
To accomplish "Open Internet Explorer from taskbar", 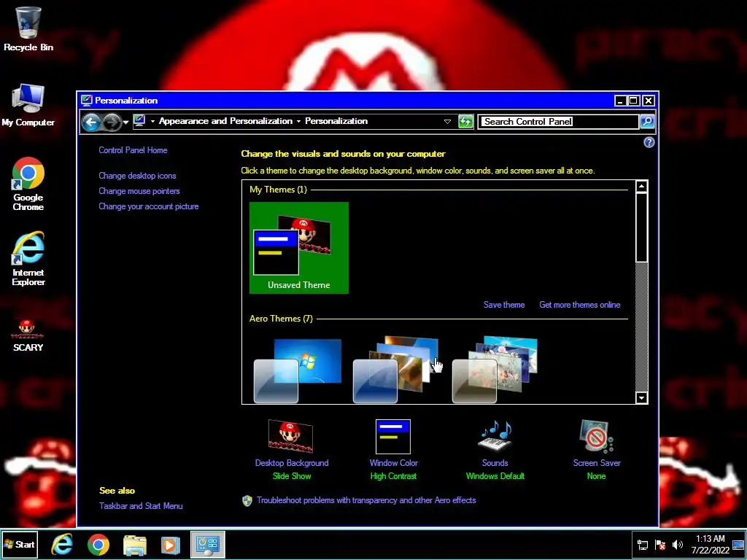I will pyautogui.click(x=62, y=544).
